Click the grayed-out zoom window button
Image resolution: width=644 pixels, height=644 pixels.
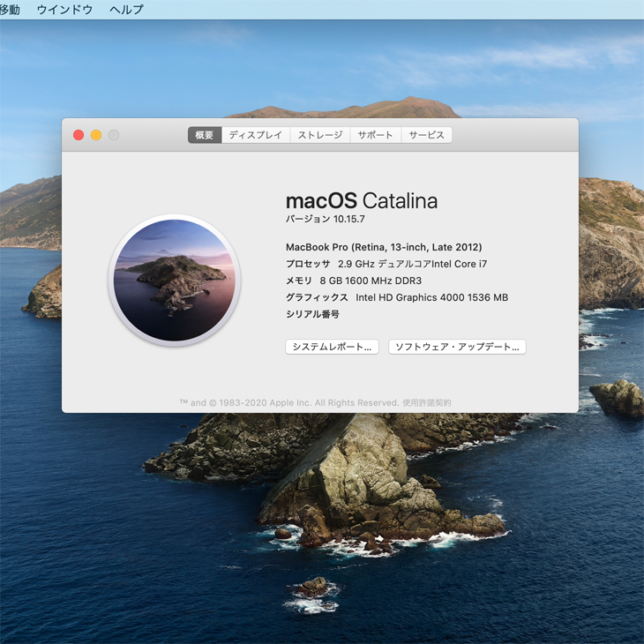point(114,135)
